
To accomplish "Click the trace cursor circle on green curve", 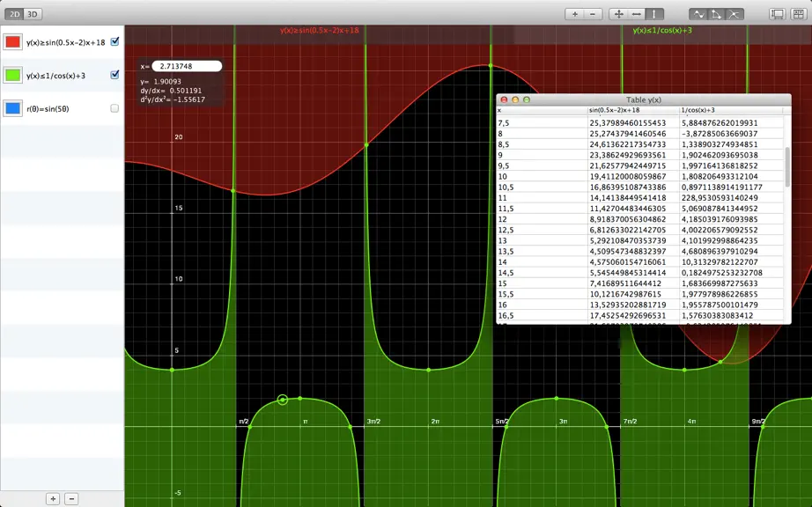I will (282, 400).
